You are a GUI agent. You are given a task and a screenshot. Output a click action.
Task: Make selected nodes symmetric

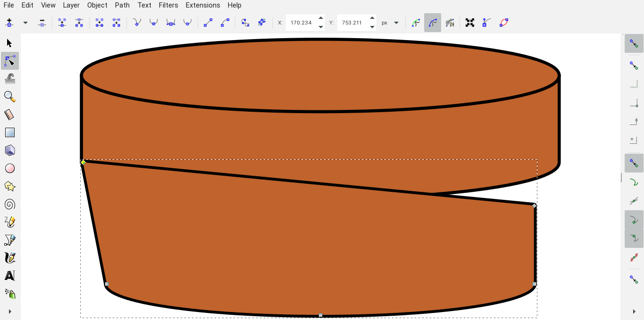pyautogui.click(x=170, y=22)
